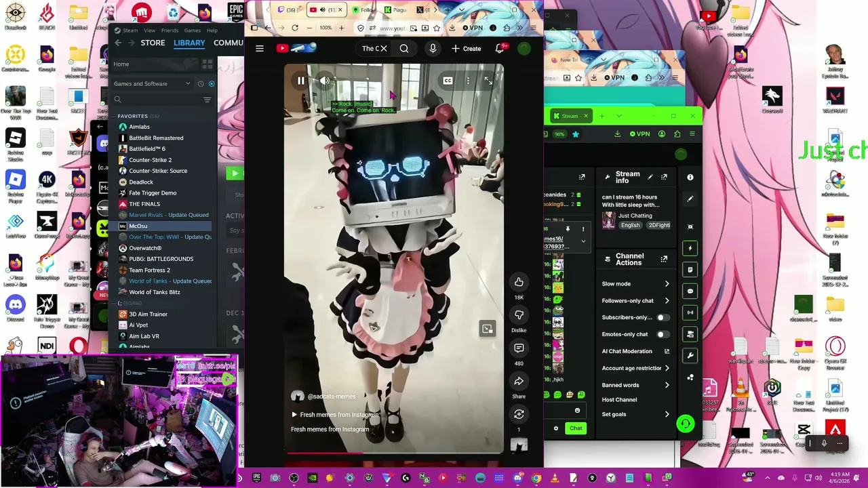Share the YouTube Short

pos(519,381)
